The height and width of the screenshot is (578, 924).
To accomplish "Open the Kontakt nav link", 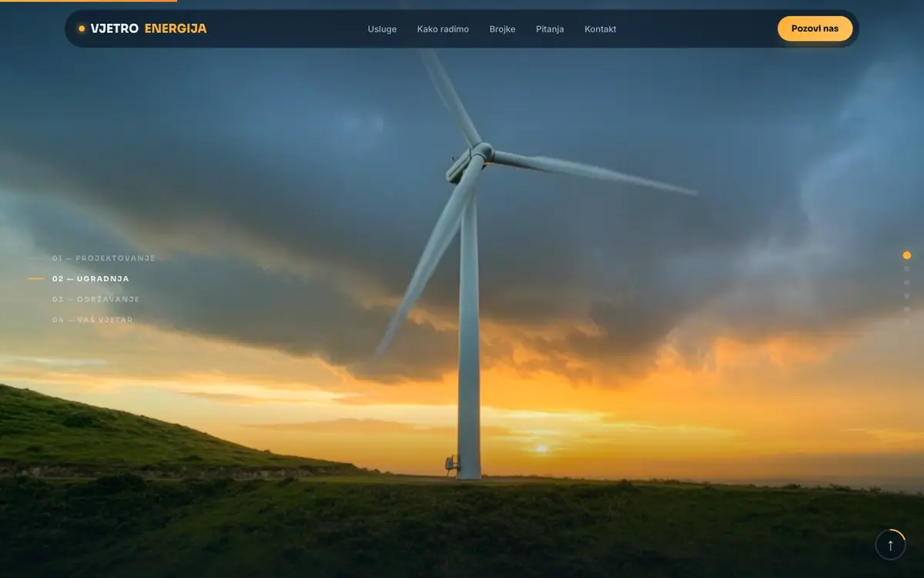I will [600, 29].
